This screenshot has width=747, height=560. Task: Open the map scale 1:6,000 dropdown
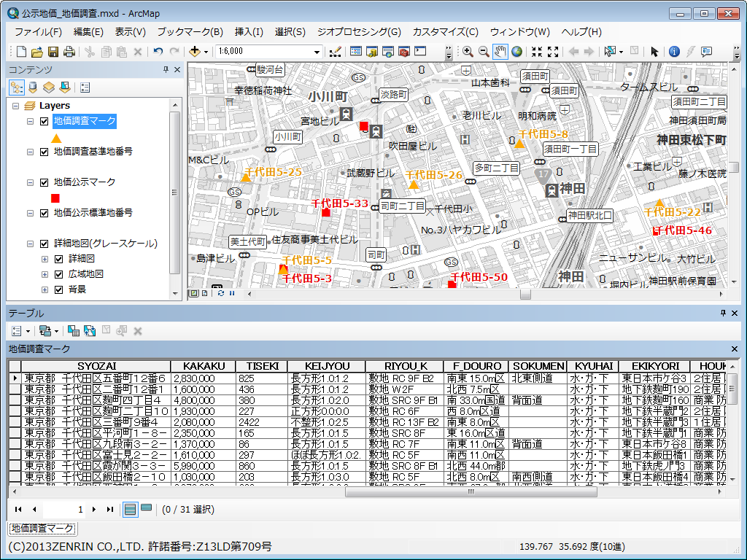317,52
